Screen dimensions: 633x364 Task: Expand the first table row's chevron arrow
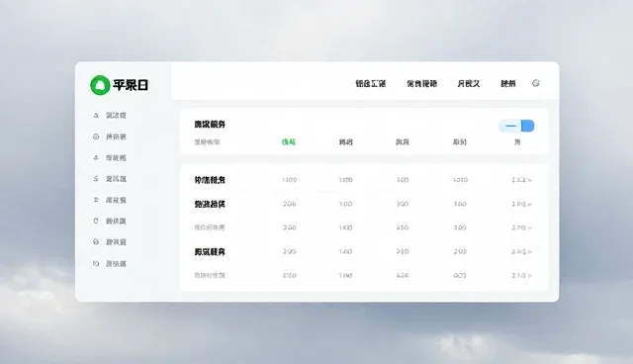(x=530, y=180)
